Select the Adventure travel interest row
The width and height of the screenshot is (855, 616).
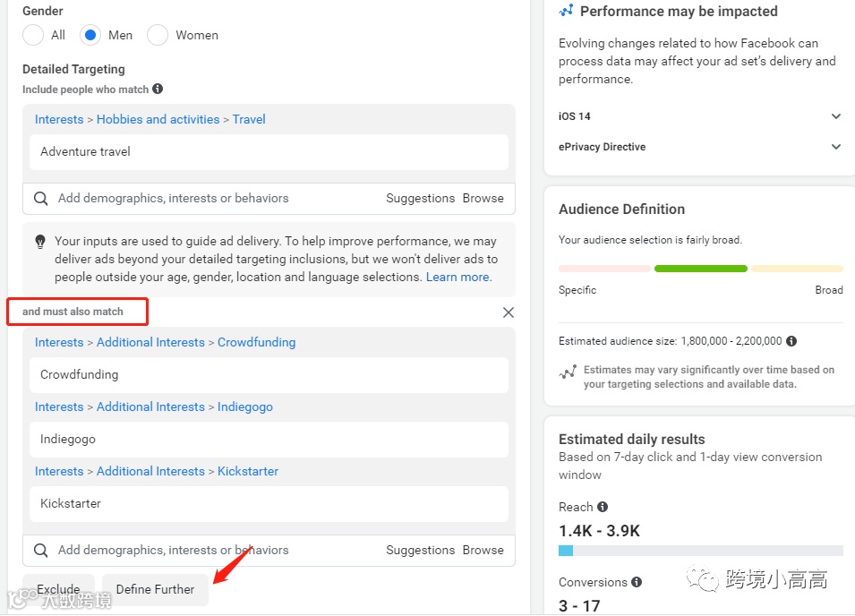[269, 151]
